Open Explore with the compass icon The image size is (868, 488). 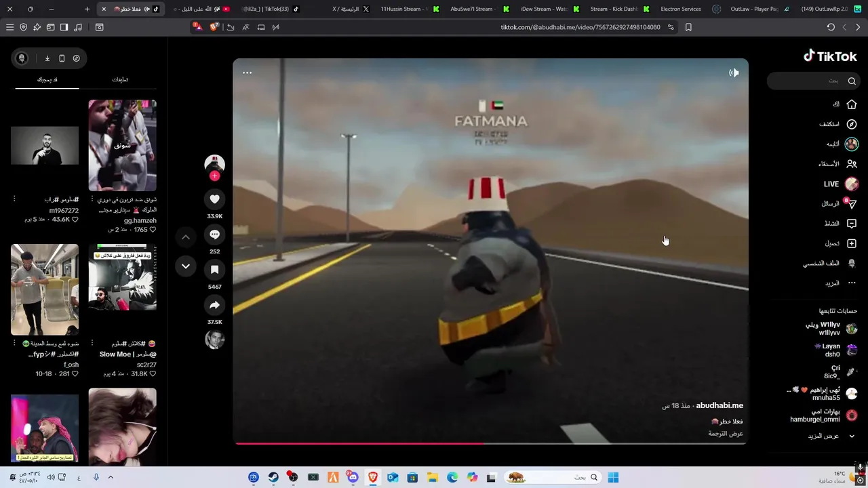[852, 124]
